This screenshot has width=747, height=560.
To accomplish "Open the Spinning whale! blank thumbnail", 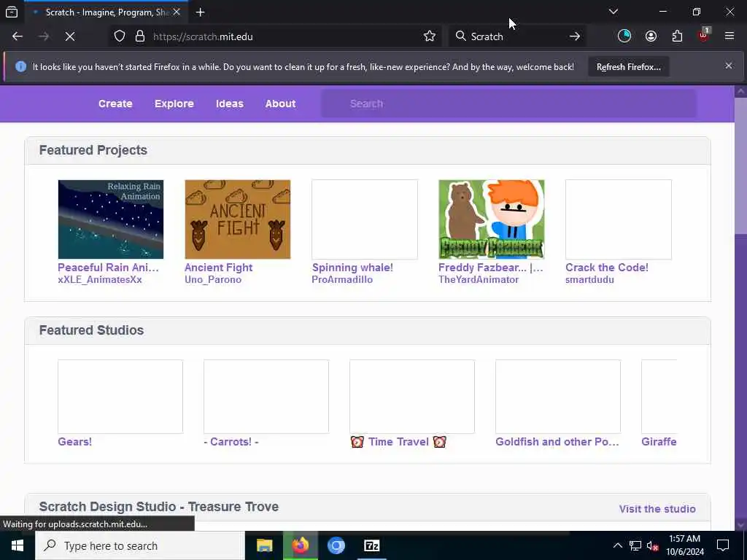I will click(x=365, y=219).
